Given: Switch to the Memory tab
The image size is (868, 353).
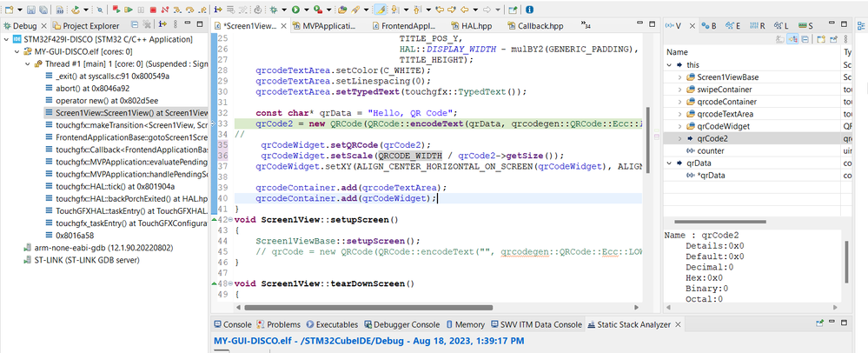Looking at the screenshot, I should click(x=465, y=324).
